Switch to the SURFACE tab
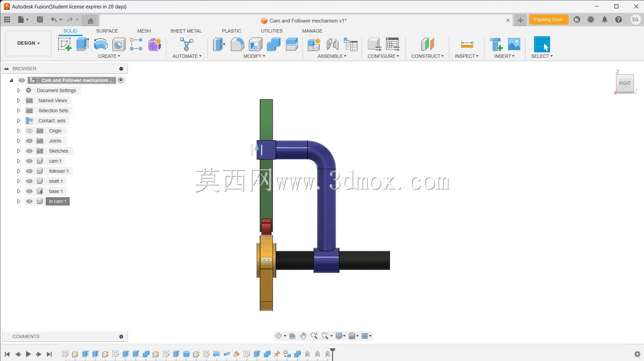This screenshot has width=644, height=361. (x=107, y=31)
